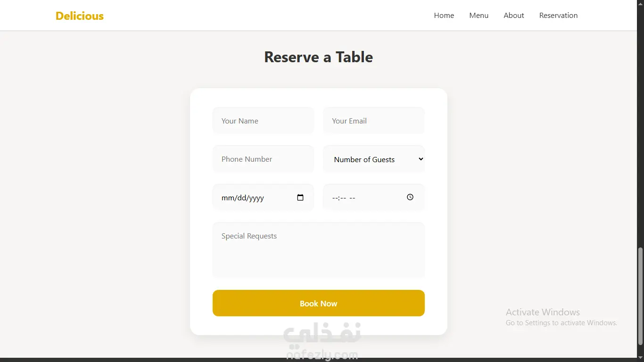Click the page's vertical scrollbar thumb
The image size is (644, 362).
[x=640, y=296]
